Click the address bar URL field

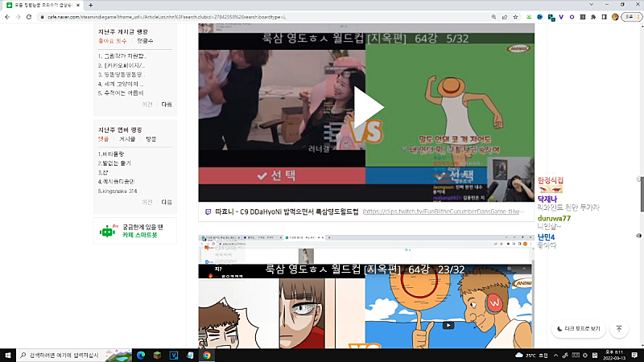point(263,17)
